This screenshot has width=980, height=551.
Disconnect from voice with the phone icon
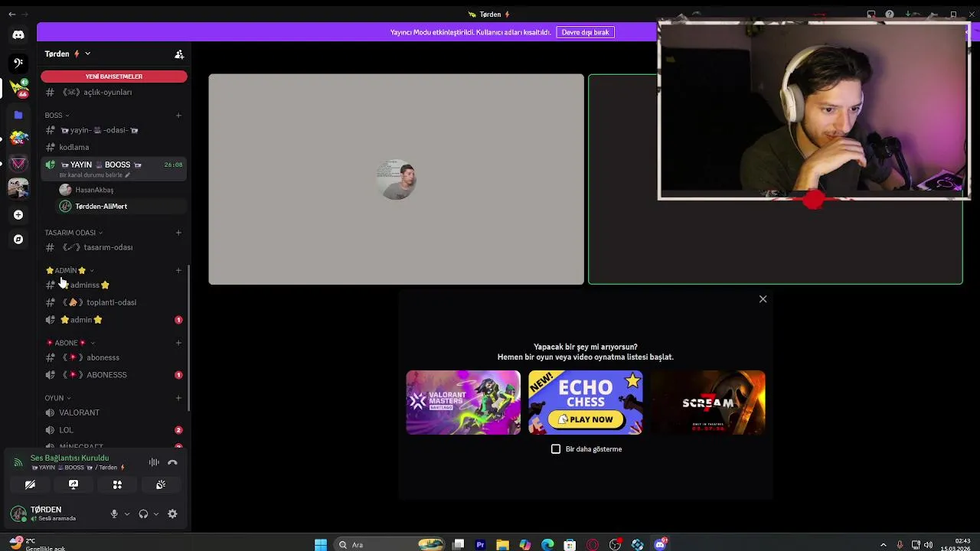click(172, 462)
